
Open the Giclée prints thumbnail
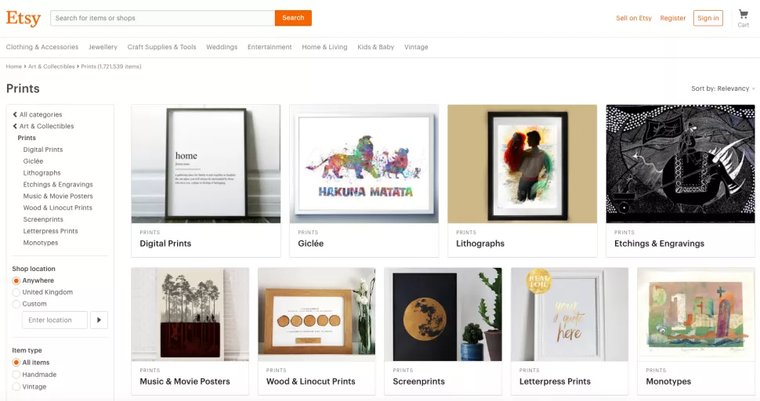tap(364, 165)
